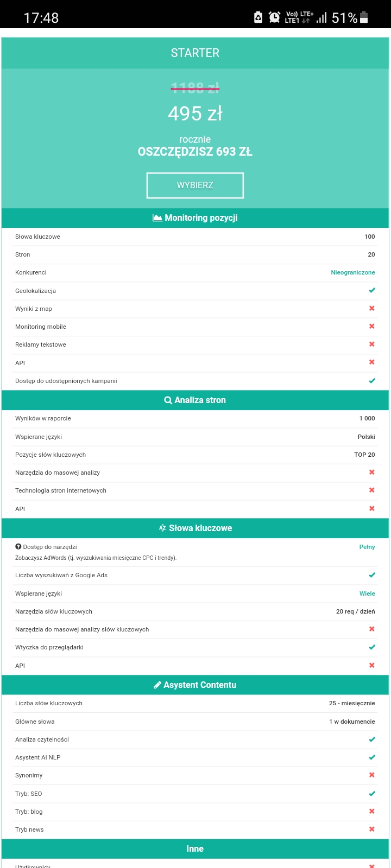Click the checkmark for Wtyczka do przeglądarki
Screen dimensions: 391x868
pos(372,647)
